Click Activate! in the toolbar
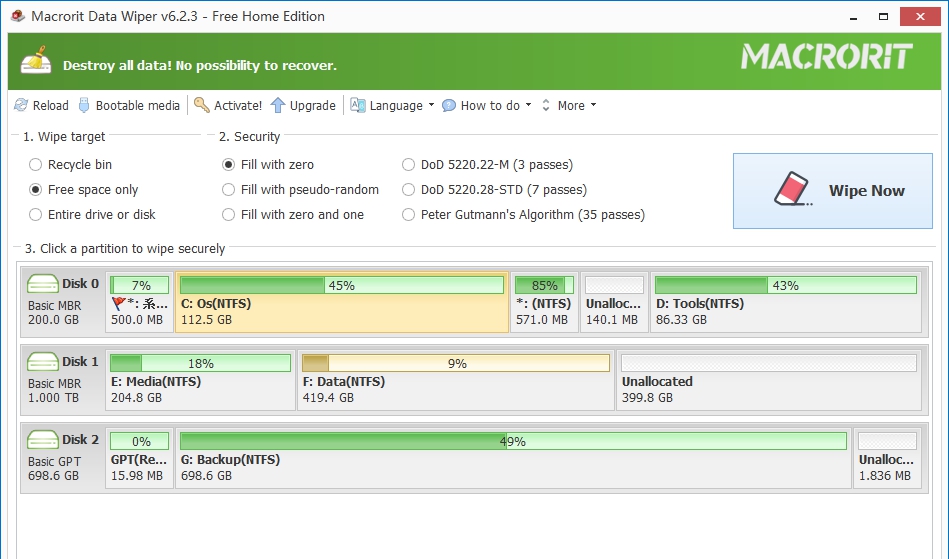949x559 pixels. 238,105
